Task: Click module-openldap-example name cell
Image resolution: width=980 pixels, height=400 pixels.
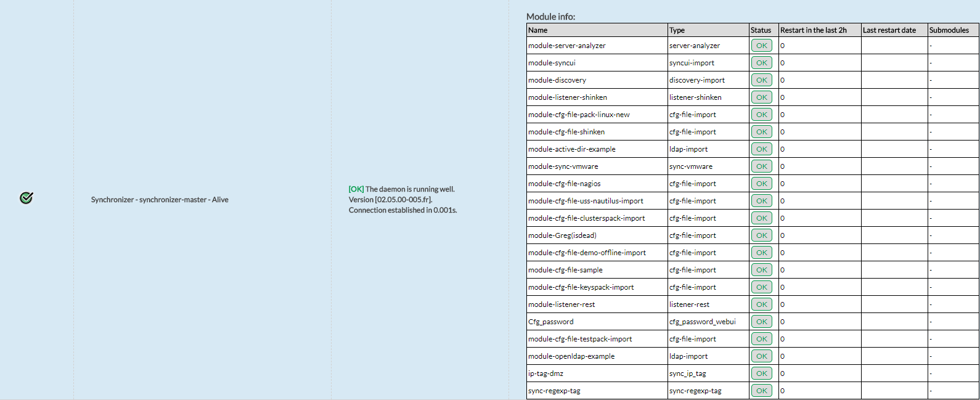Action: point(571,356)
